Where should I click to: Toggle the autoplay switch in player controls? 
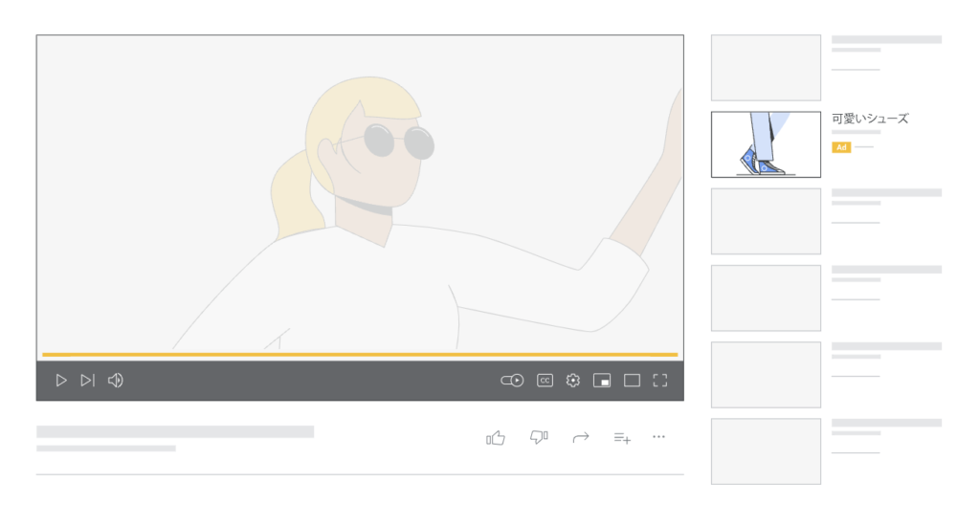tap(512, 381)
